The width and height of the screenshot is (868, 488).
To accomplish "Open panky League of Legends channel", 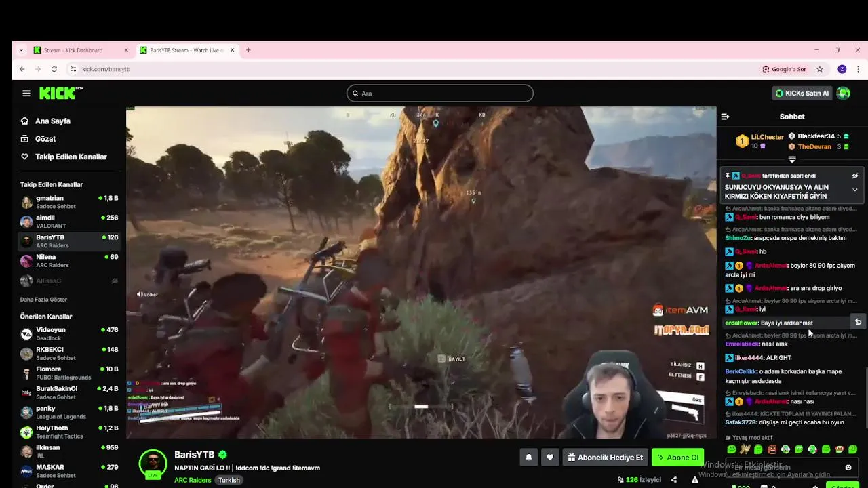I will click(69, 412).
